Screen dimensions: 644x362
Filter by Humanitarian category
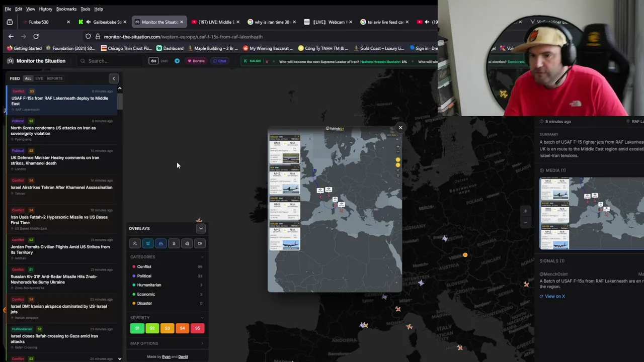tap(167, 285)
